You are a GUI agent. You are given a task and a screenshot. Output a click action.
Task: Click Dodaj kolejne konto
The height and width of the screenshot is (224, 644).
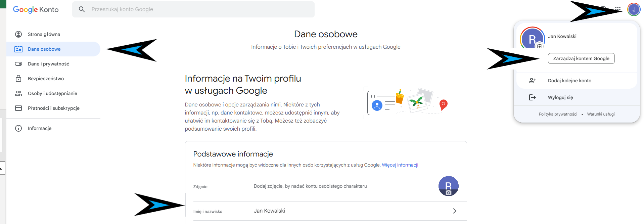569,81
